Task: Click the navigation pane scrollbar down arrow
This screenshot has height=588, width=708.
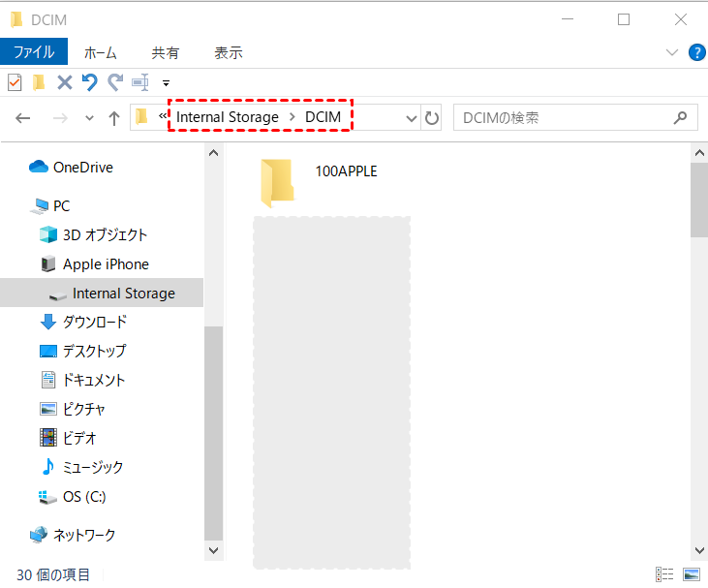Action: click(x=213, y=549)
